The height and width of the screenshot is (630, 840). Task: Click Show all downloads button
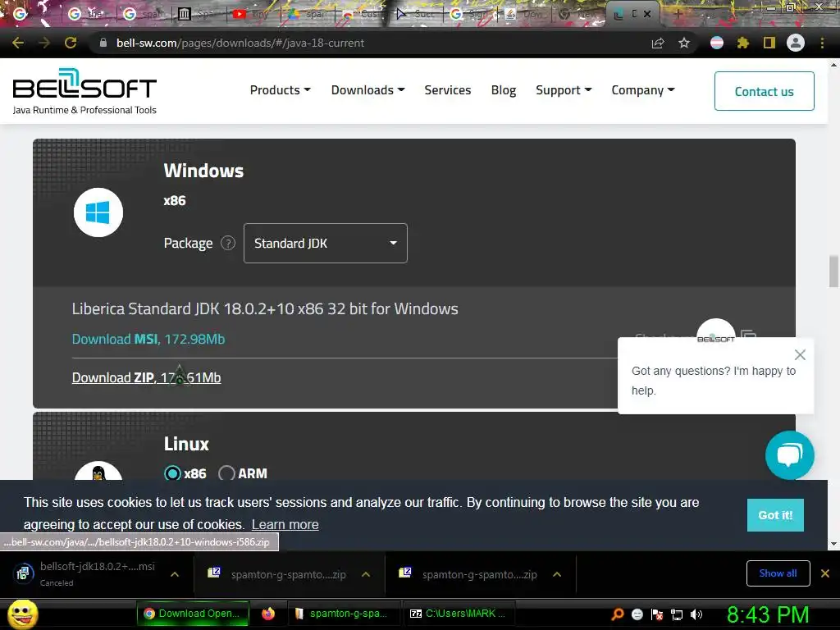coord(778,573)
